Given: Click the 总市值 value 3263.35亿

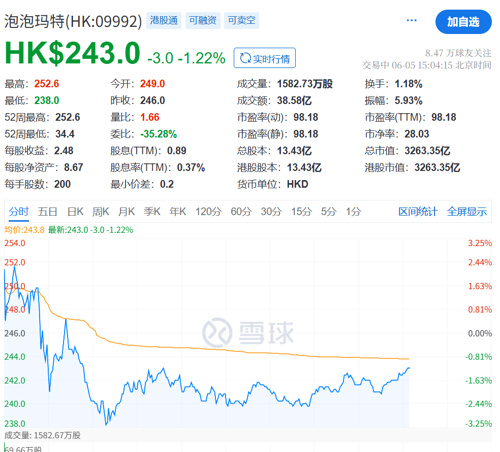Looking at the screenshot, I should point(427,151).
